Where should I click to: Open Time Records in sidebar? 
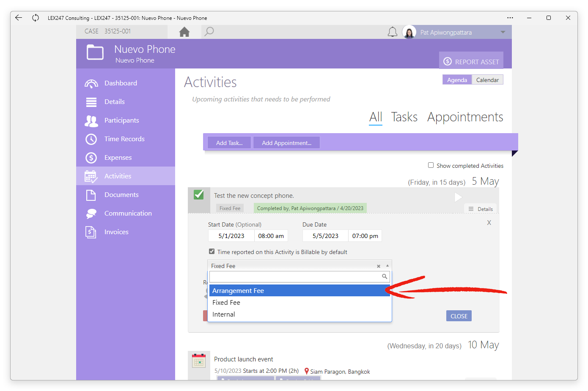coord(126,139)
